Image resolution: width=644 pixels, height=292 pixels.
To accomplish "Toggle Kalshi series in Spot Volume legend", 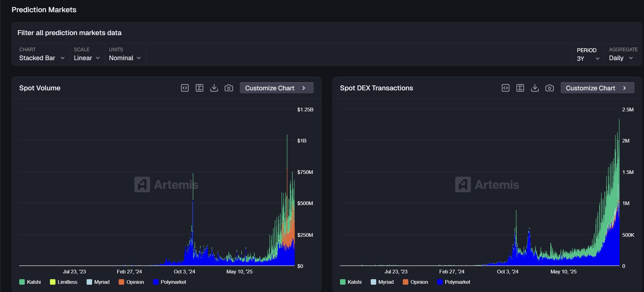I will click(x=30, y=282).
